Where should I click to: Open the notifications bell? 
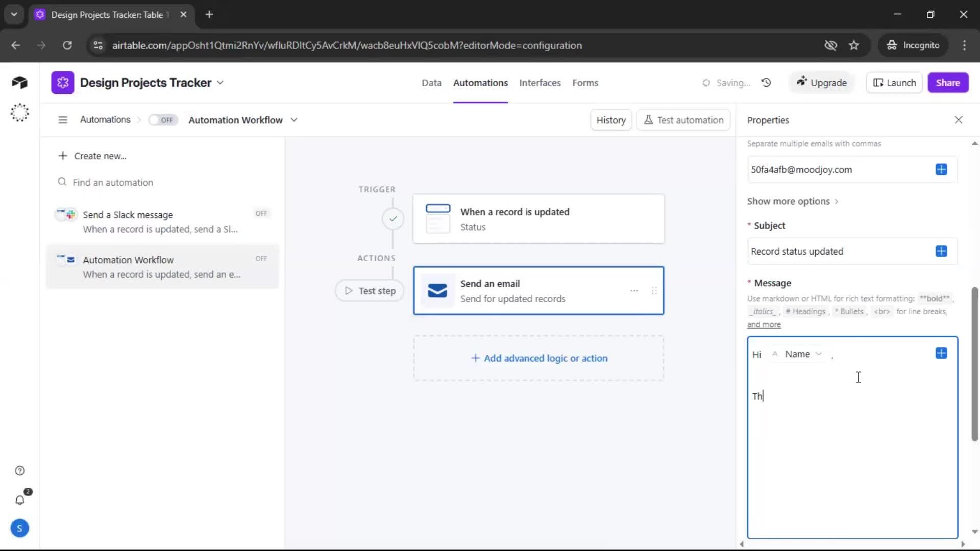[x=19, y=500]
